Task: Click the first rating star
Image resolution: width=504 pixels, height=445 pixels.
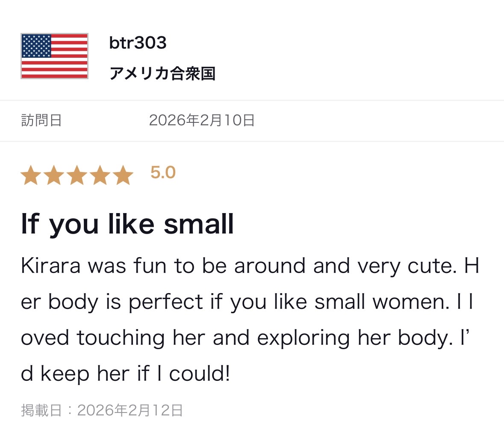Action: [31, 175]
